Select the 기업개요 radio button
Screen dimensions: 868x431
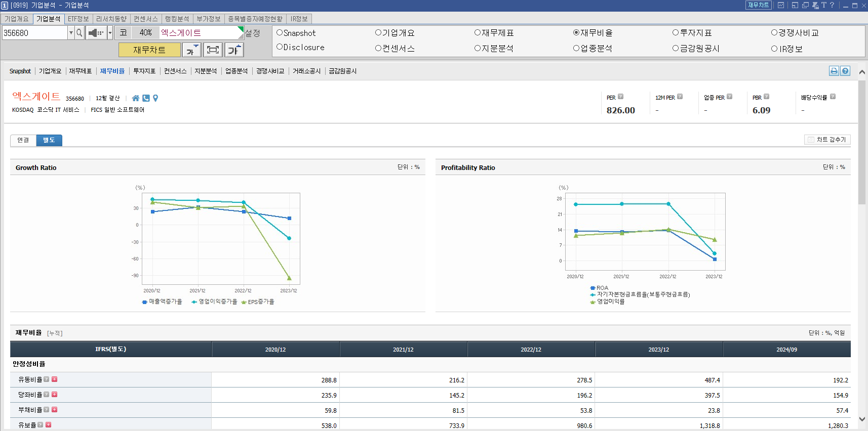click(x=378, y=33)
